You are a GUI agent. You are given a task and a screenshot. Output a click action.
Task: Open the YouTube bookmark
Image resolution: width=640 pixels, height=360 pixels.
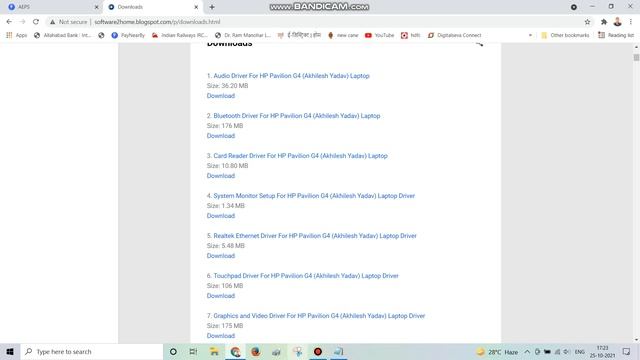(x=380, y=36)
